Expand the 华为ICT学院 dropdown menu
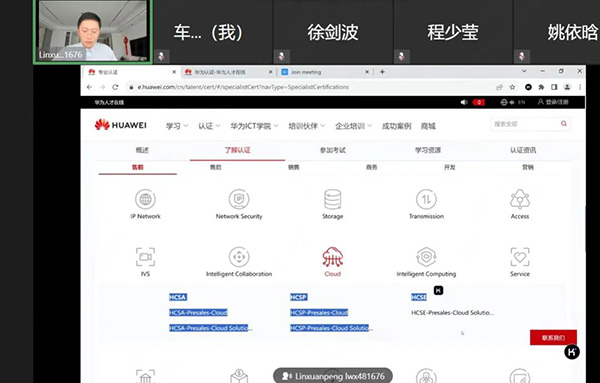This screenshot has height=383, width=600. click(254, 126)
